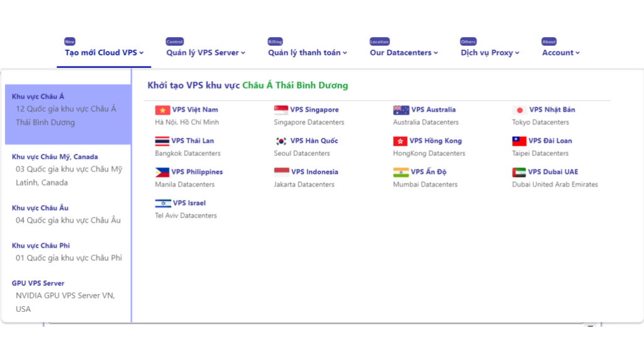Screen dimensions: 644x362
Task: Click the Israel flag icon
Action: [x=163, y=204]
